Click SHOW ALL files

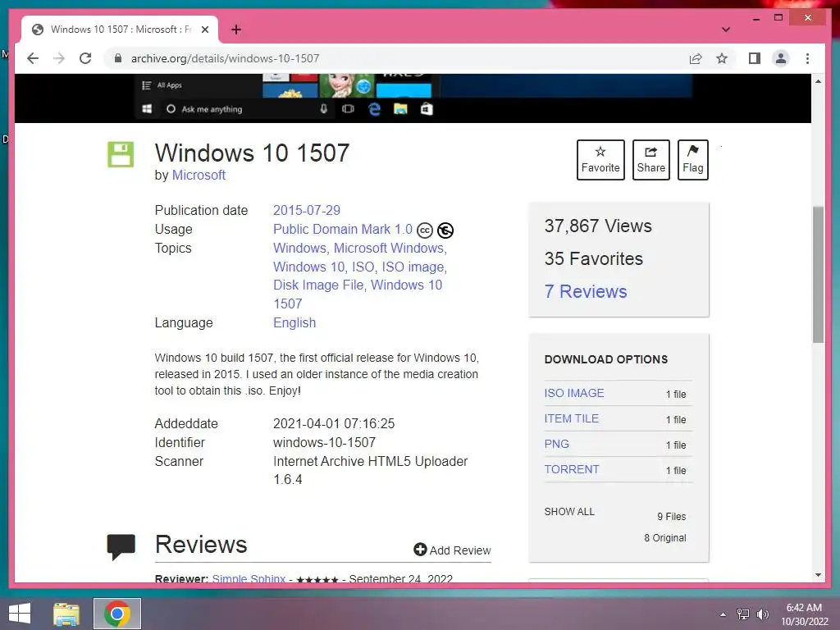pos(569,512)
